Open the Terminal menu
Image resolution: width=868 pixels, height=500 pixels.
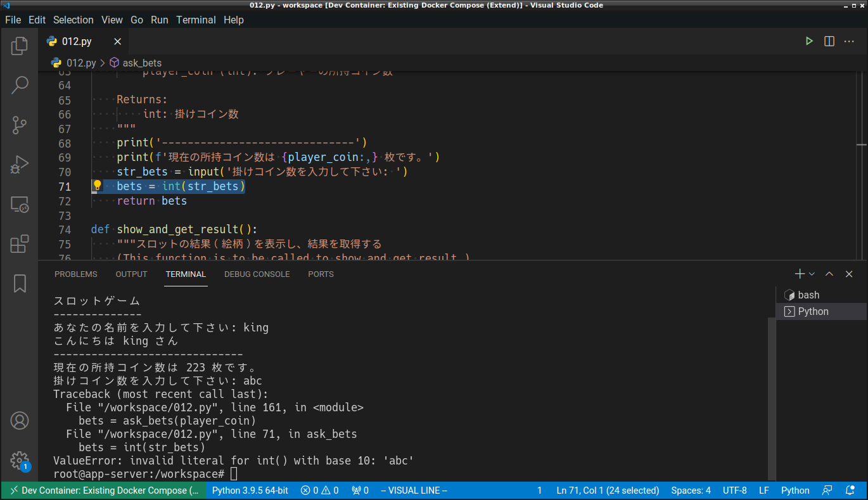click(196, 20)
